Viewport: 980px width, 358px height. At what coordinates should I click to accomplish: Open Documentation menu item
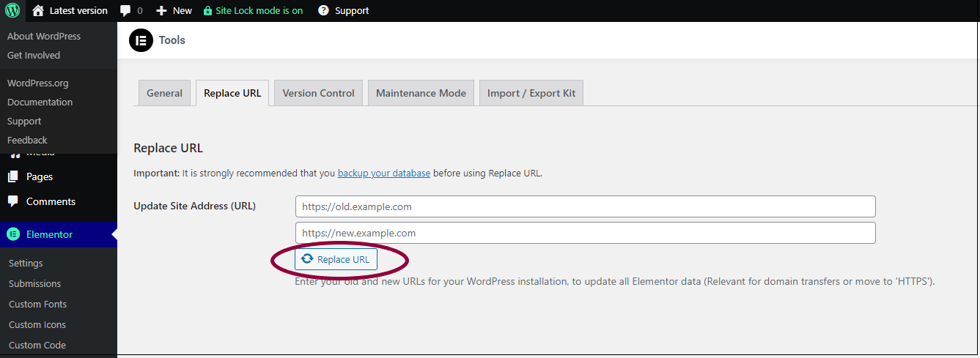[40, 102]
